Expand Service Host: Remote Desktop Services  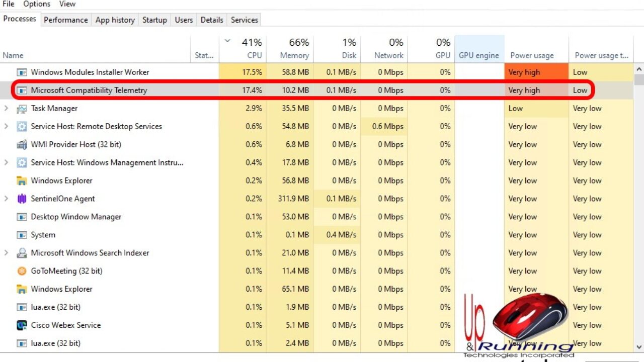(6, 127)
